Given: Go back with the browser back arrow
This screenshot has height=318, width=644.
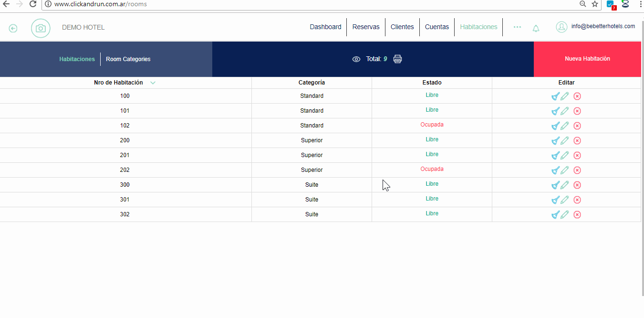Looking at the screenshot, I should (x=6, y=4).
